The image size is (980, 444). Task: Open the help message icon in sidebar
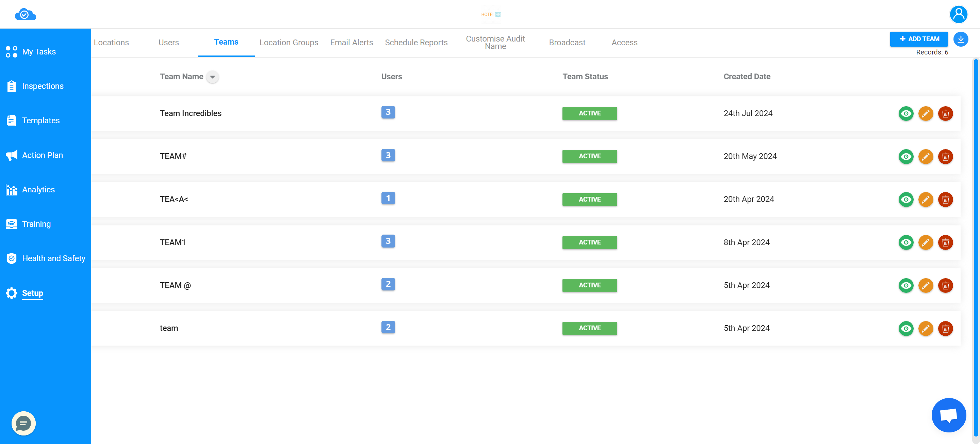(x=23, y=423)
